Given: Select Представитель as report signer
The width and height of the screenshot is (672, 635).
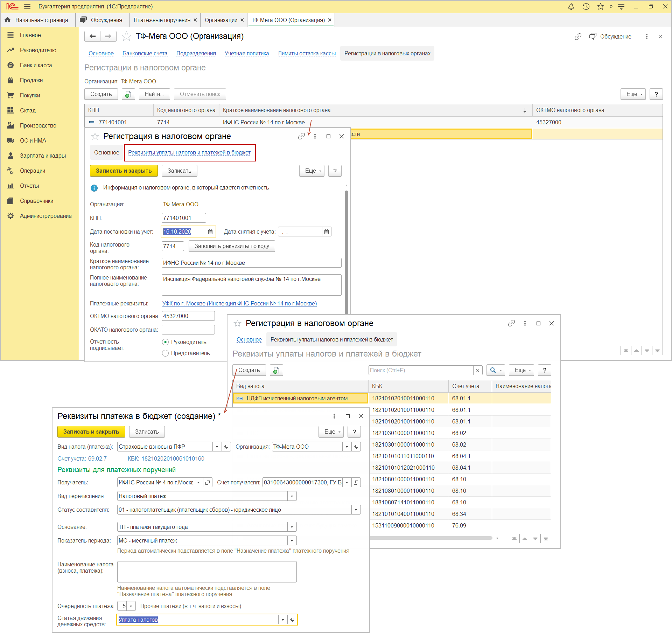Looking at the screenshot, I should point(166,353).
